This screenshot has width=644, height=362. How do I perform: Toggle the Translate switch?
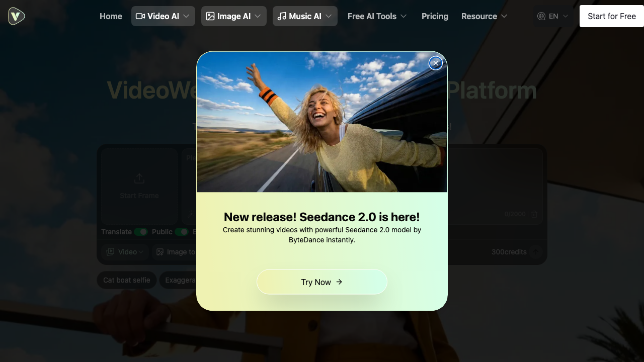pyautogui.click(x=141, y=232)
